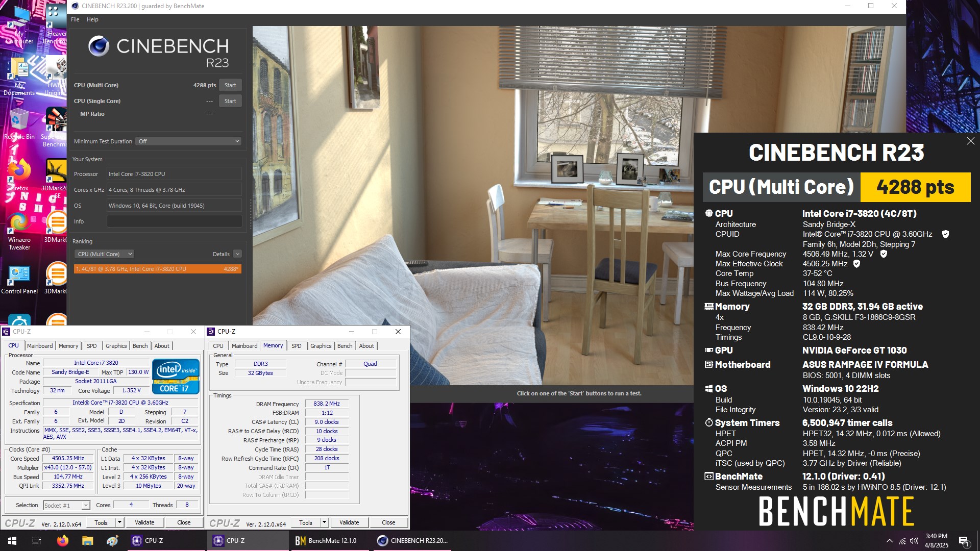980x551 pixels.
Task: Click the Tools button in CPU-Z processor window
Action: coord(101,522)
